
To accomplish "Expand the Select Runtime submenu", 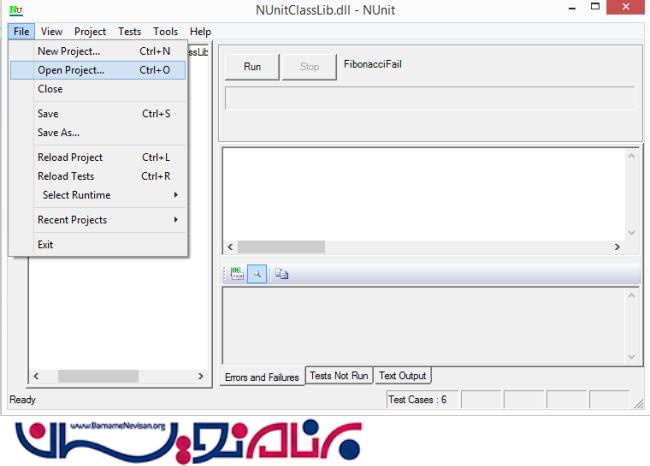I will tap(98, 195).
